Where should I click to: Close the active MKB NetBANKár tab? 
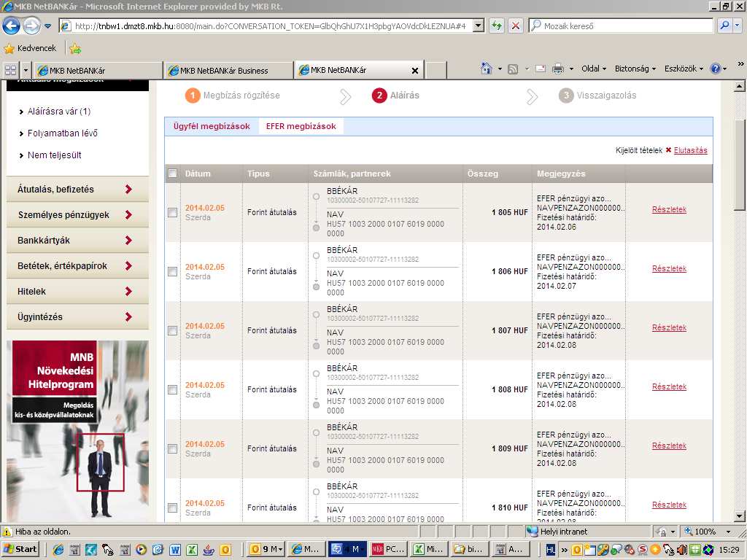tap(415, 71)
